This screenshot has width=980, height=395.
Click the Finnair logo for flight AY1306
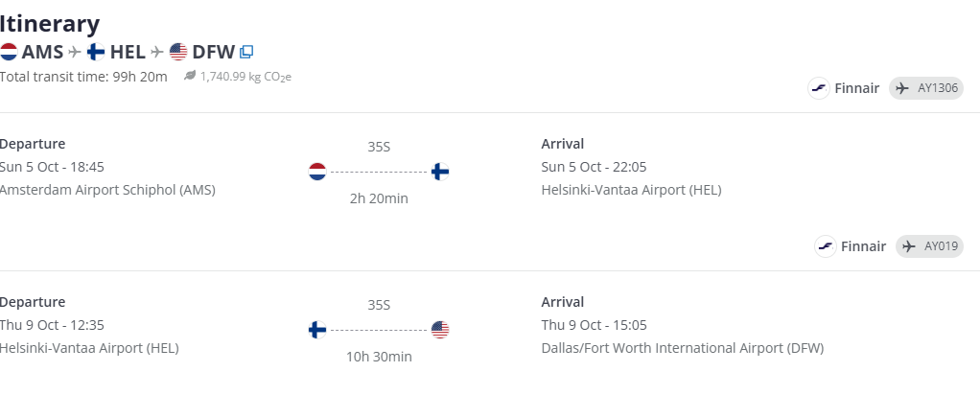tap(819, 89)
